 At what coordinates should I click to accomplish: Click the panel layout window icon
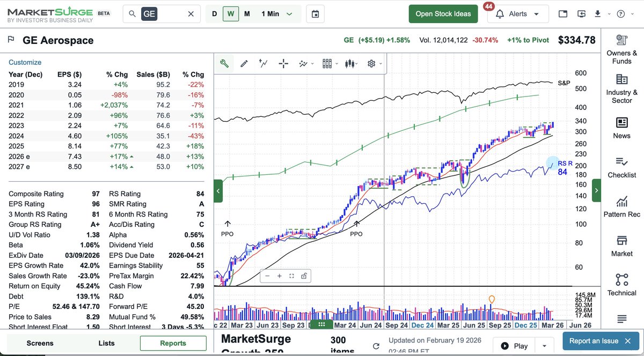click(562, 14)
